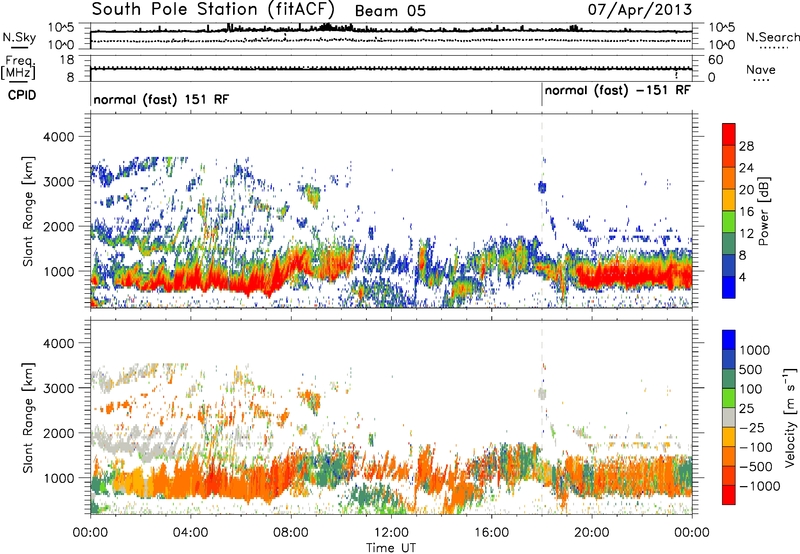
Task: Click the isolated echo patch near 3000 km at 18:00 in power panel
Action: [542, 187]
